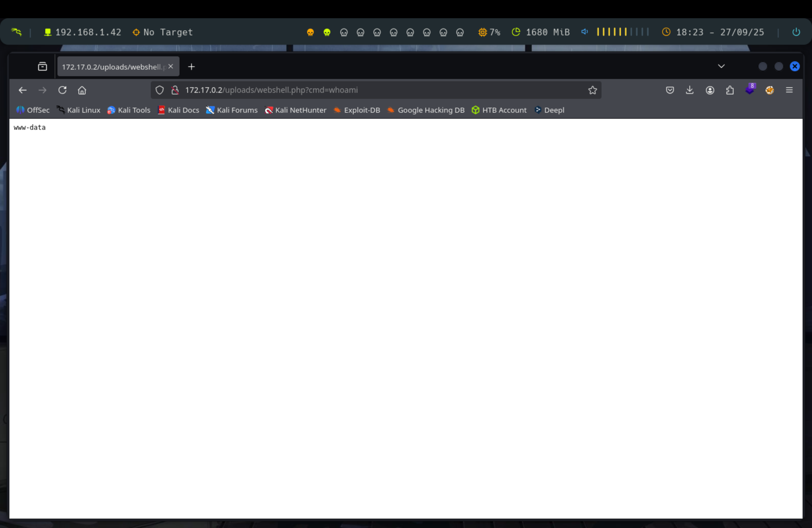Open the FoxyProxy extension icon

769,90
